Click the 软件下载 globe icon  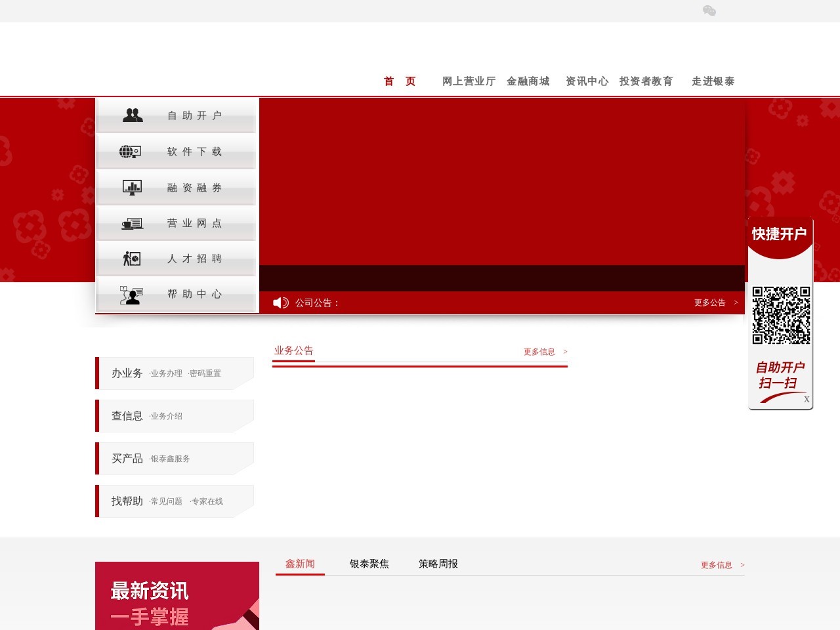(131, 152)
